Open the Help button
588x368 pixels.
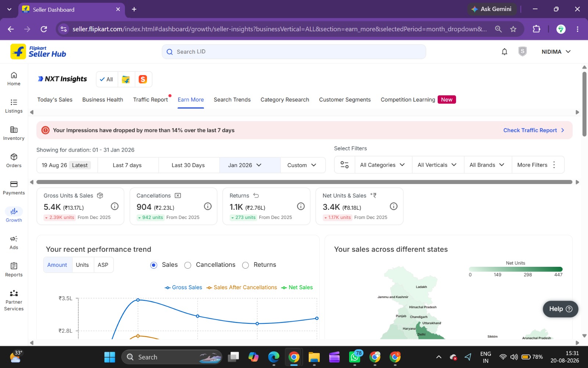click(x=560, y=309)
